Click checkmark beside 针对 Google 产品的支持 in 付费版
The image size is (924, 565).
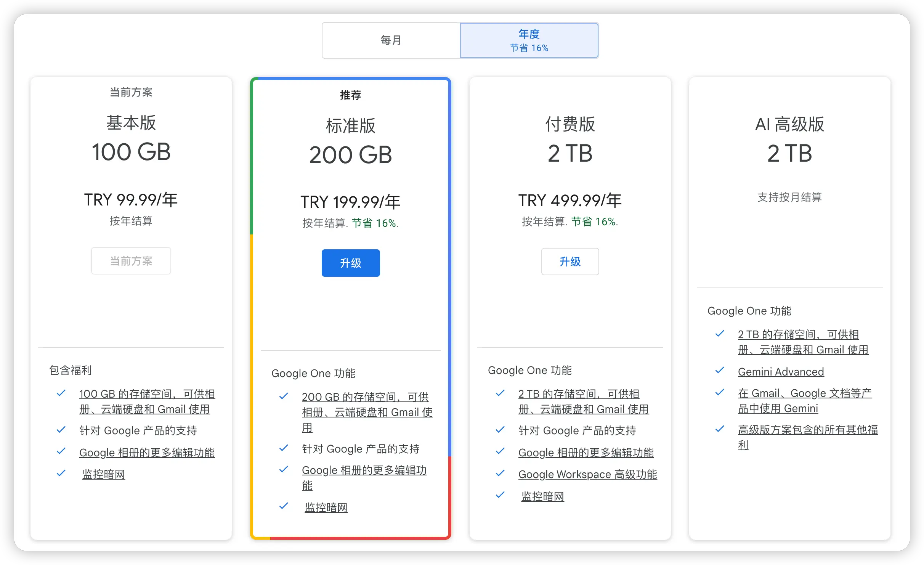(x=500, y=430)
